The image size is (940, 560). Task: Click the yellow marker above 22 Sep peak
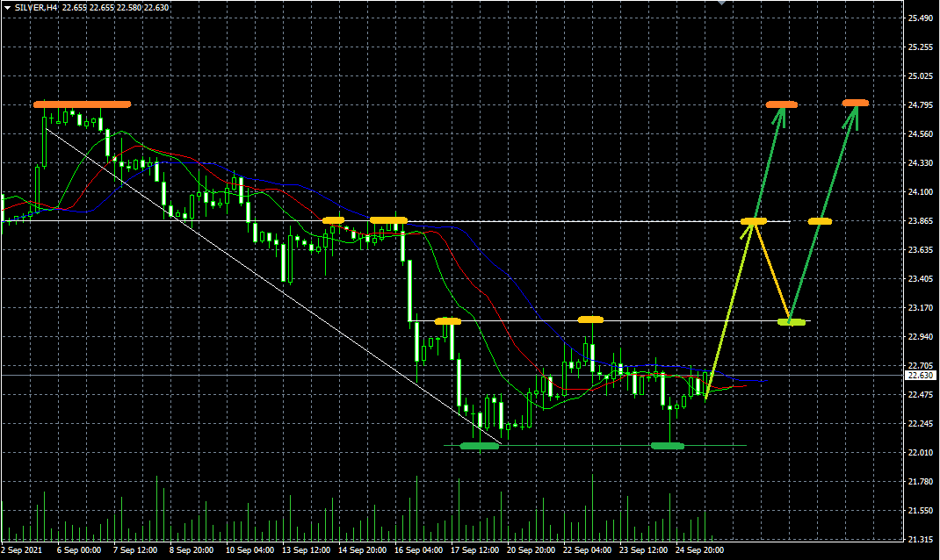pos(590,319)
